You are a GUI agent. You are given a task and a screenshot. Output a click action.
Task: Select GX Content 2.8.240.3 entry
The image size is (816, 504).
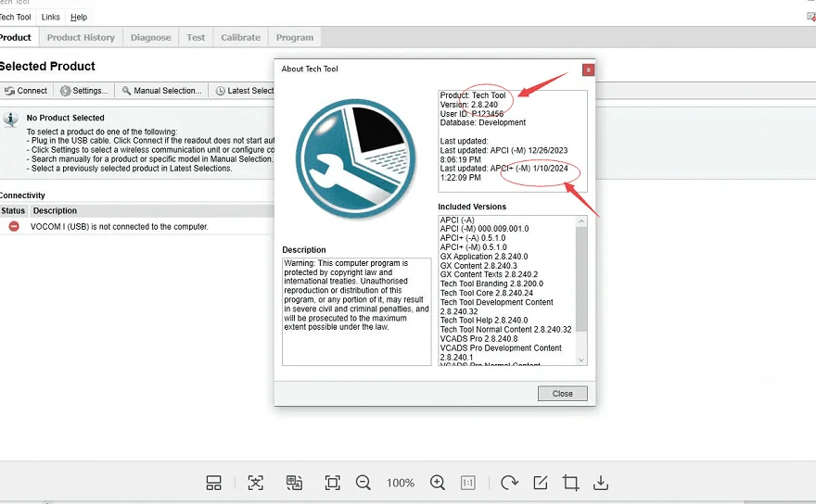point(478,266)
